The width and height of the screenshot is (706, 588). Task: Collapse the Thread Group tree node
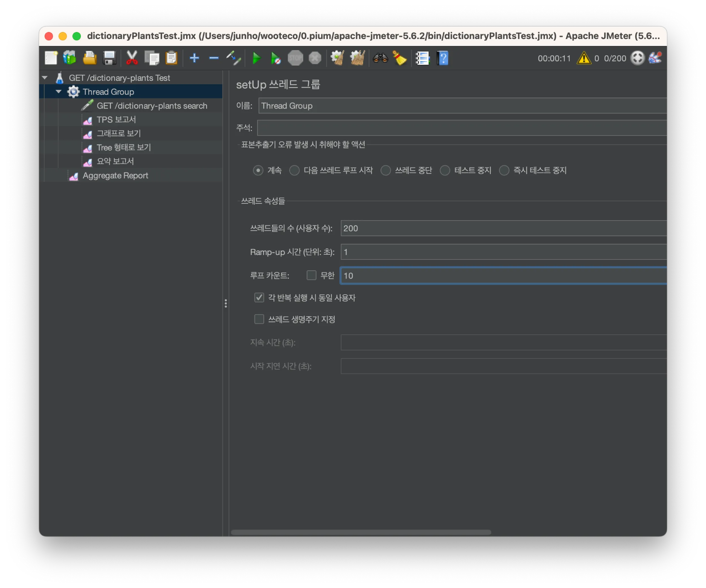(59, 92)
